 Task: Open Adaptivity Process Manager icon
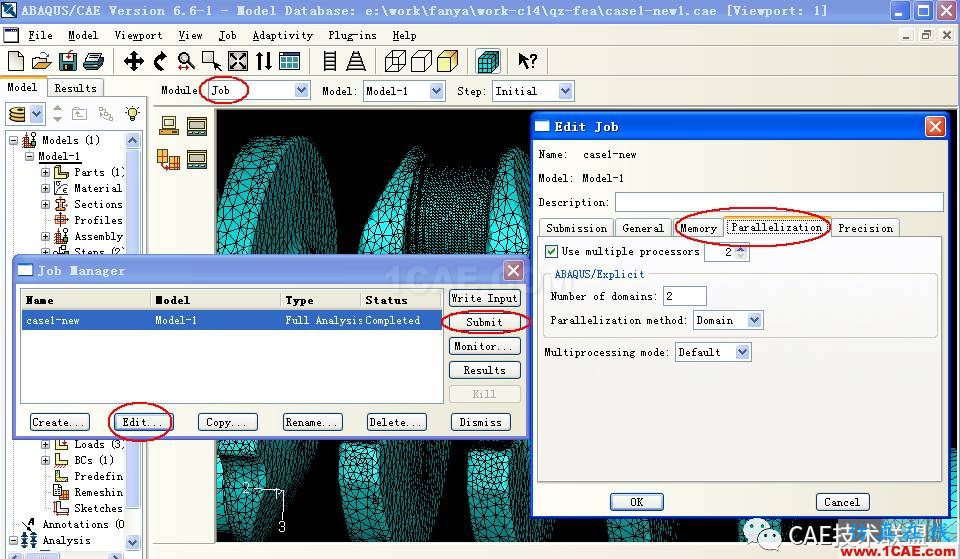(197, 159)
